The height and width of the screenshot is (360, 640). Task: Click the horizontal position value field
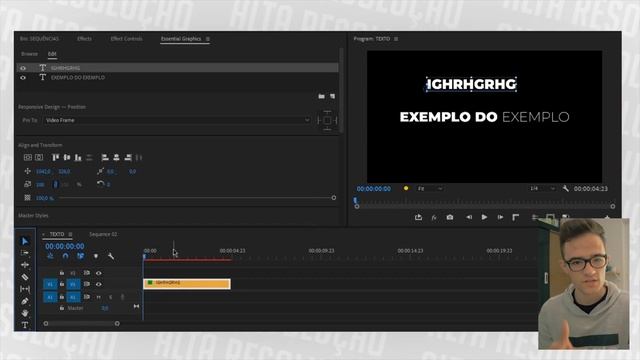coord(43,171)
